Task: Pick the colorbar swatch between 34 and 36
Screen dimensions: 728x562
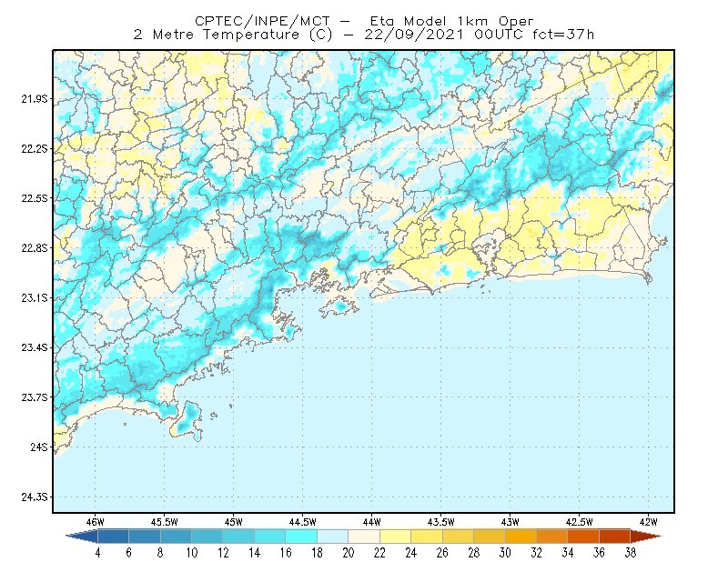Action: (x=583, y=537)
